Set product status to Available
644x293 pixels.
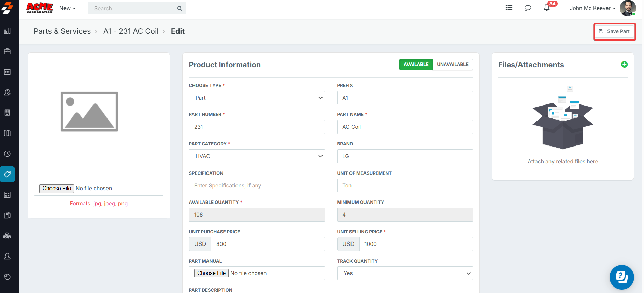coord(416,65)
